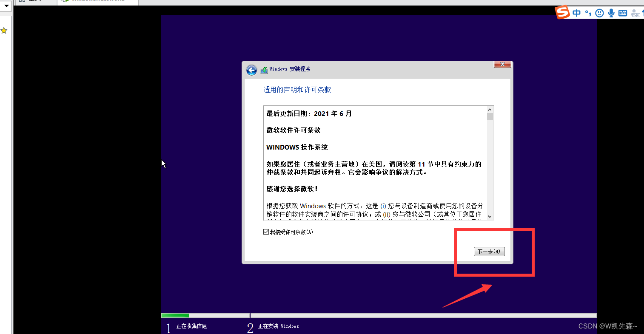The image size is (644, 334).
Task: Click the paragraph beginning 如果您居住
Action: (x=374, y=168)
